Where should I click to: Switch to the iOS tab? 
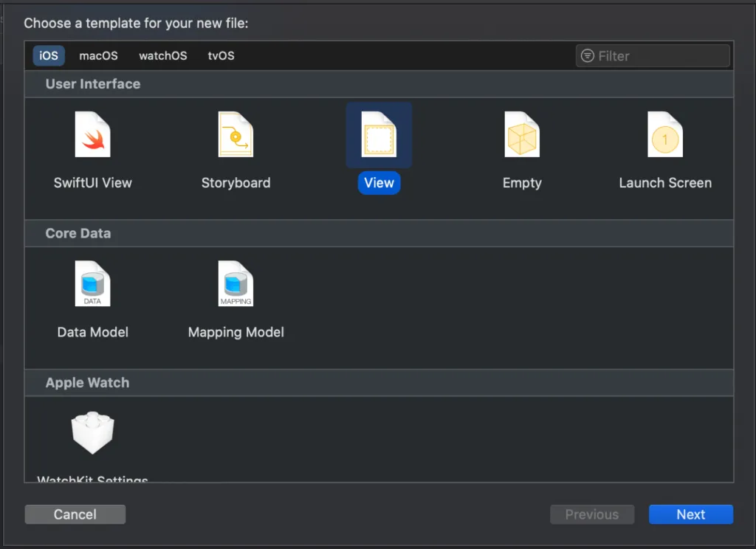pos(48,55)
